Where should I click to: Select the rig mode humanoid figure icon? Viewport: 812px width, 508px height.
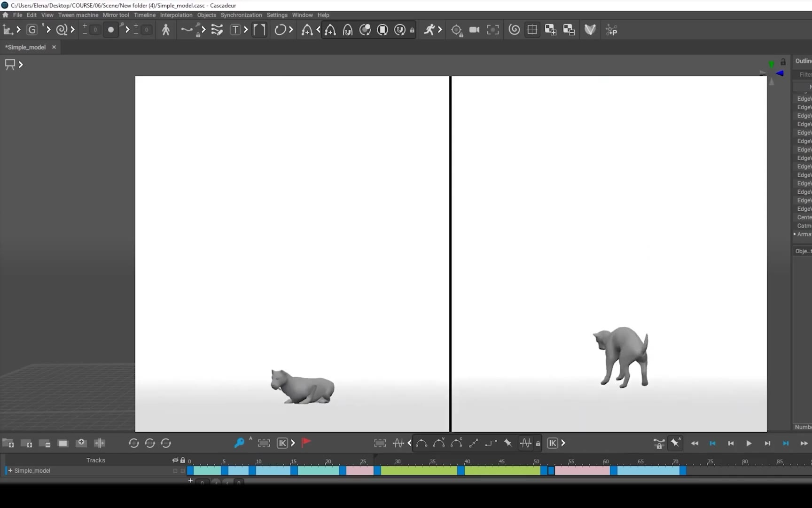pos(166,30)
